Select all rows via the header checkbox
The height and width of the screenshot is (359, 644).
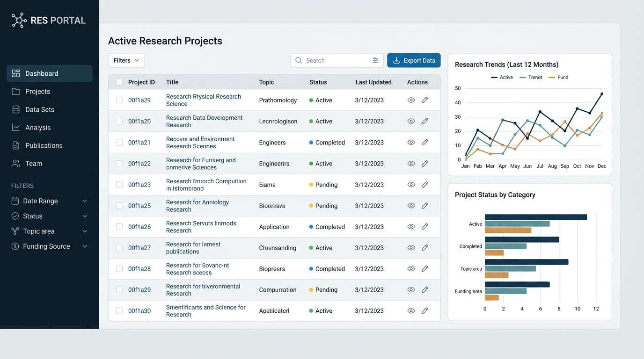point(118,81)
